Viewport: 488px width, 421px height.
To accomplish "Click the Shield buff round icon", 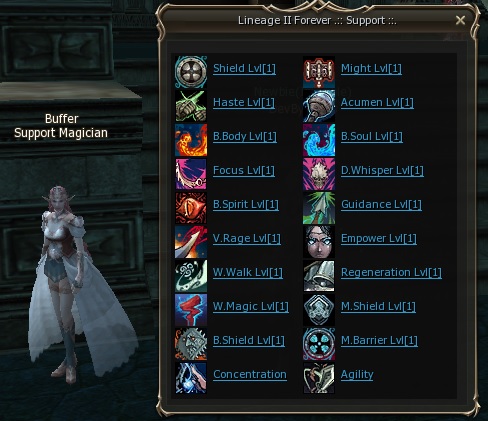I will (x=191, y=72).
